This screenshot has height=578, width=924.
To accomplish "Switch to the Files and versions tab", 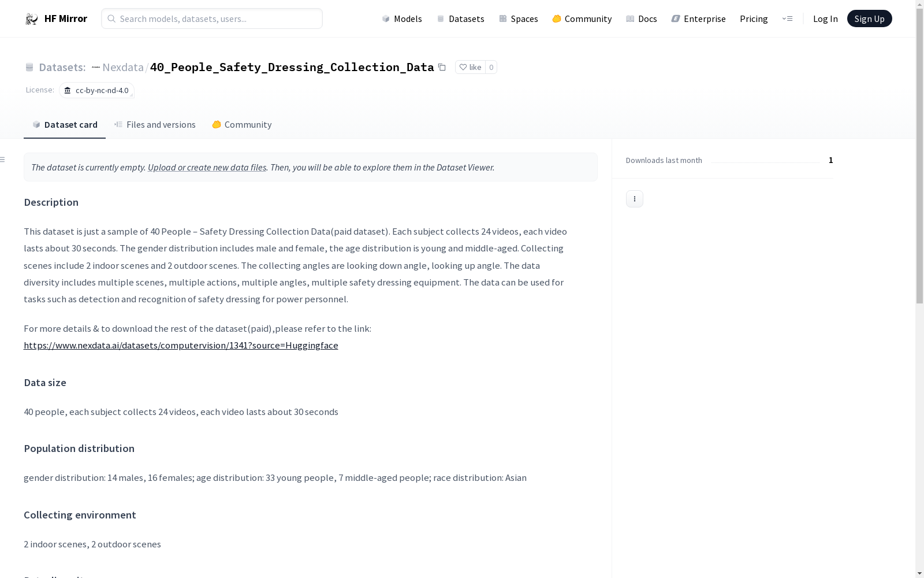I will [x=155, y=125].
